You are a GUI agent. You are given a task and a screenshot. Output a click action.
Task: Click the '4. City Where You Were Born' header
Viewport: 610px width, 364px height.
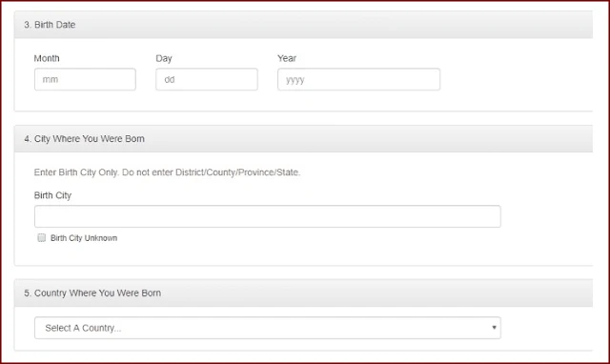coord(303,139)
